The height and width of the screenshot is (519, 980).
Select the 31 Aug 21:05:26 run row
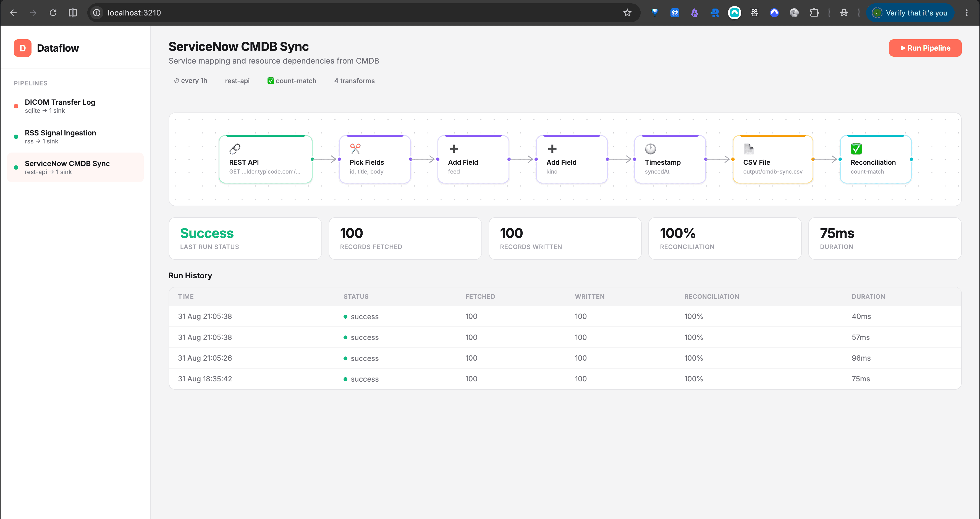(565, 358)
